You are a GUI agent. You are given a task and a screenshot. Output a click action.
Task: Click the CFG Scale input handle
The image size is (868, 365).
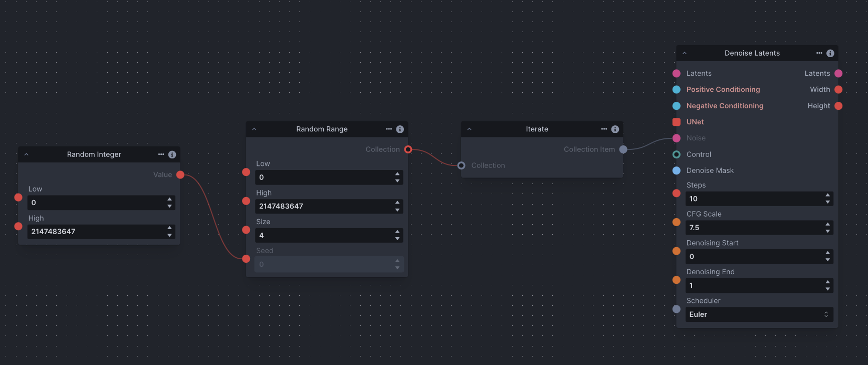point(677,222)
